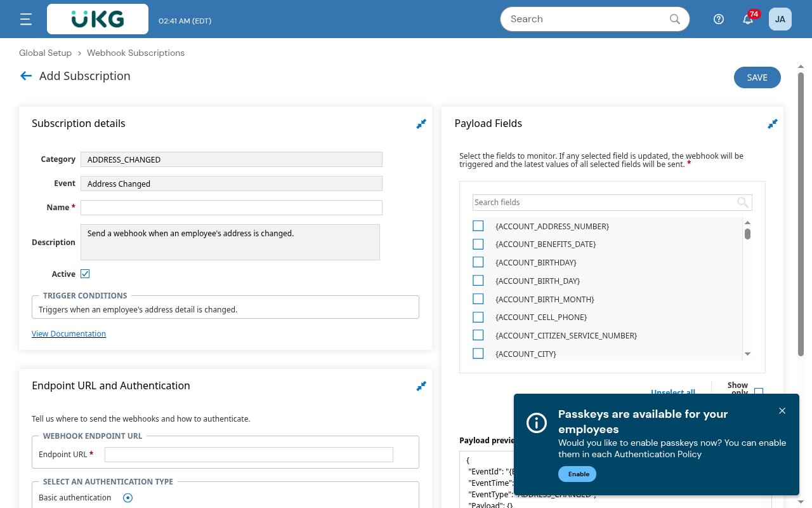
Task: Click the fields list scrollbar down arrow
Action: pyautogui.click(x=747, y=354)
